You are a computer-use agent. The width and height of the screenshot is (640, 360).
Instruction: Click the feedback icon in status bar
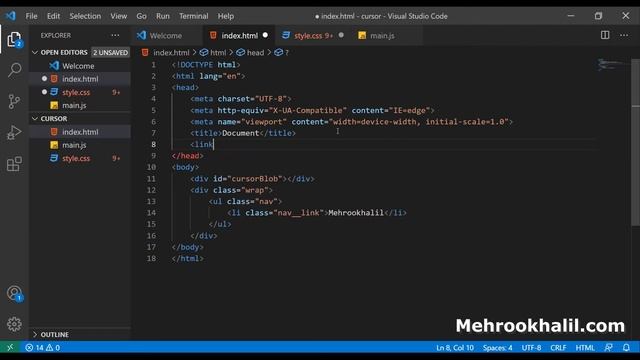tap(608, 348)
